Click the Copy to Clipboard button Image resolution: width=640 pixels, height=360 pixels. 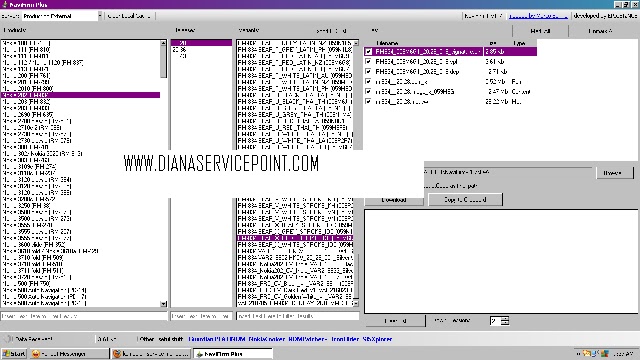click(465, 200)
